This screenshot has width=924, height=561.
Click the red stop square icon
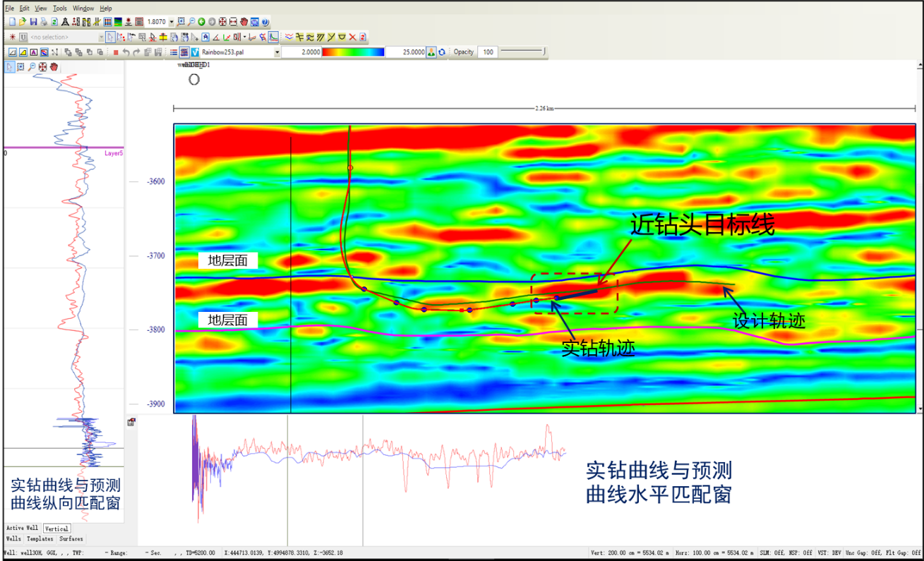click(116, 52)
